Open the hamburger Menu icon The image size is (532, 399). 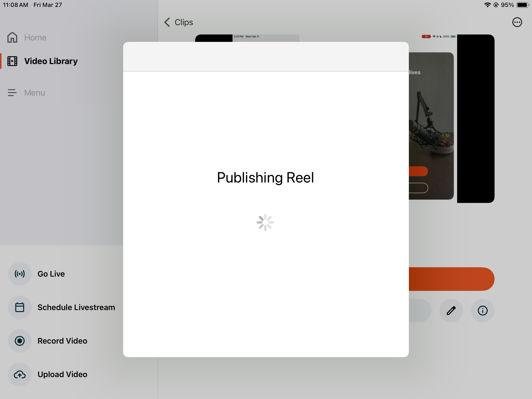[x=12, y=93]
